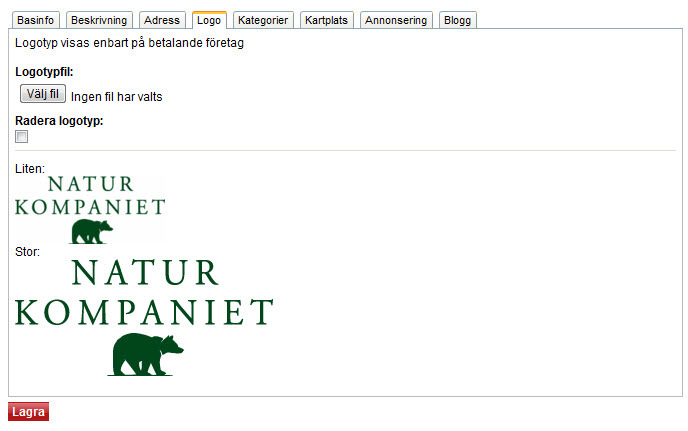
Task: Select the Logo tab
Action: 209,20
